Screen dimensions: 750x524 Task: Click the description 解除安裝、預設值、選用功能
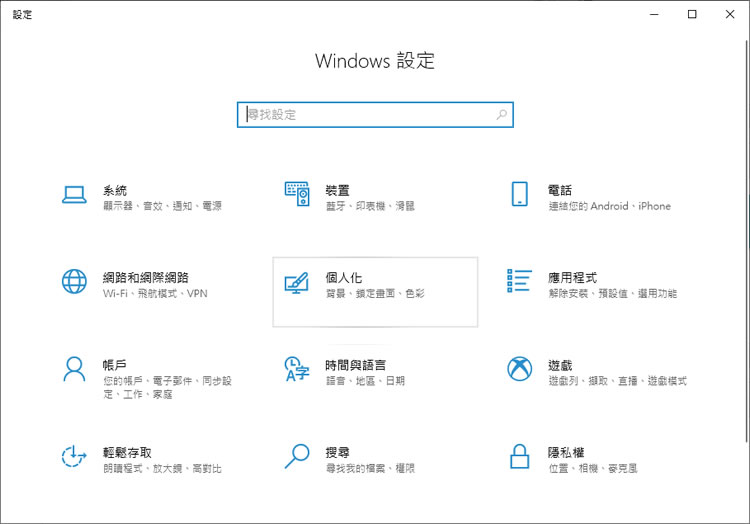pyautogui.click(x=612, y=293)
